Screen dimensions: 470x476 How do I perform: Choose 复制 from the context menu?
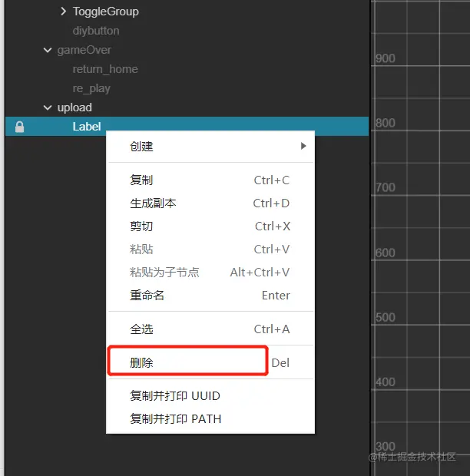pyautogui.click(x=210, y=180)
